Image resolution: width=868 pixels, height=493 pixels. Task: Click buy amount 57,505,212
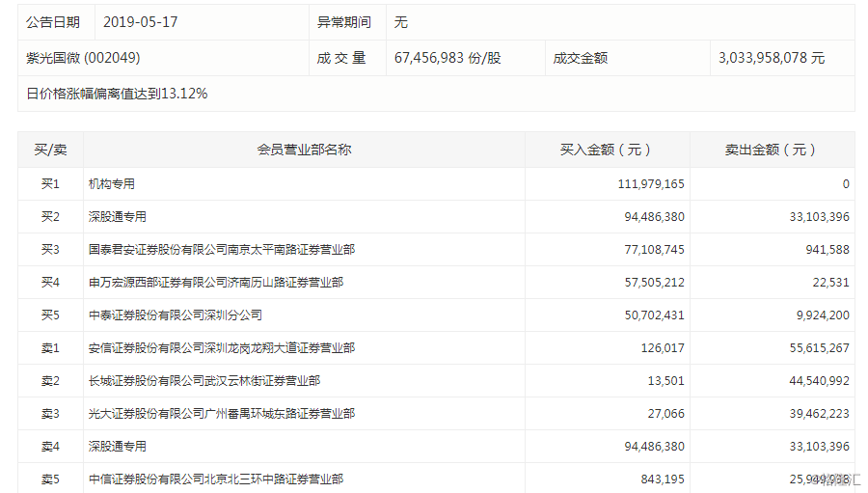click(x=654, y=283)
